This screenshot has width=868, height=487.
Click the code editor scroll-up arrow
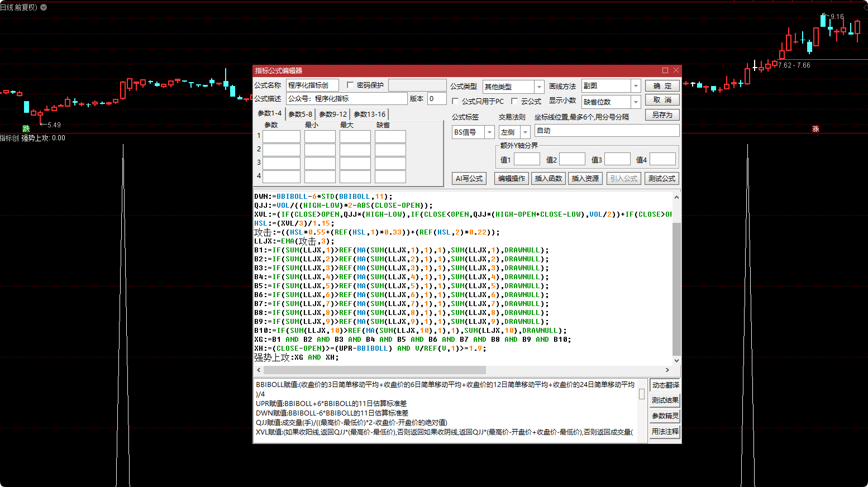(x=676, y=197)
